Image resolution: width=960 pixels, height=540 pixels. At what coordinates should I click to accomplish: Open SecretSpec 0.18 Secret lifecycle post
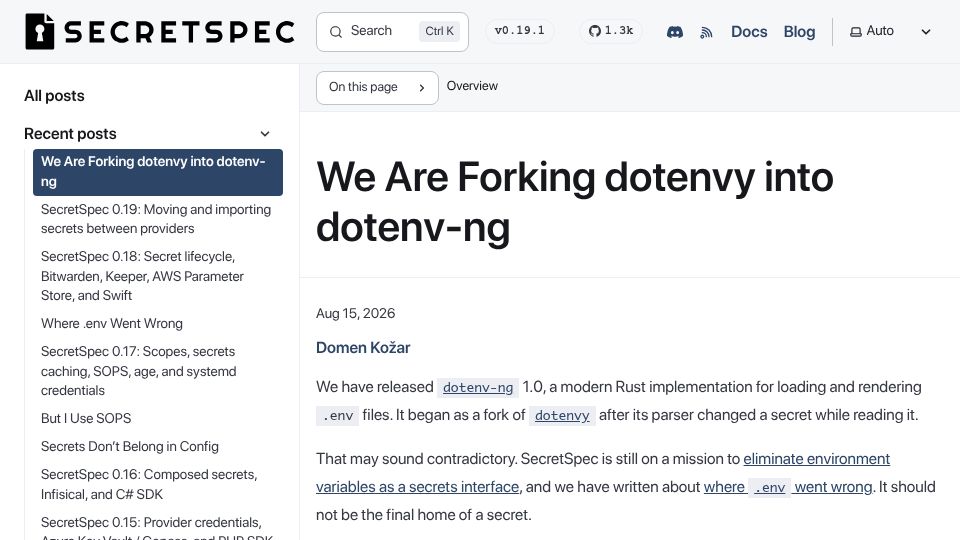158,276
